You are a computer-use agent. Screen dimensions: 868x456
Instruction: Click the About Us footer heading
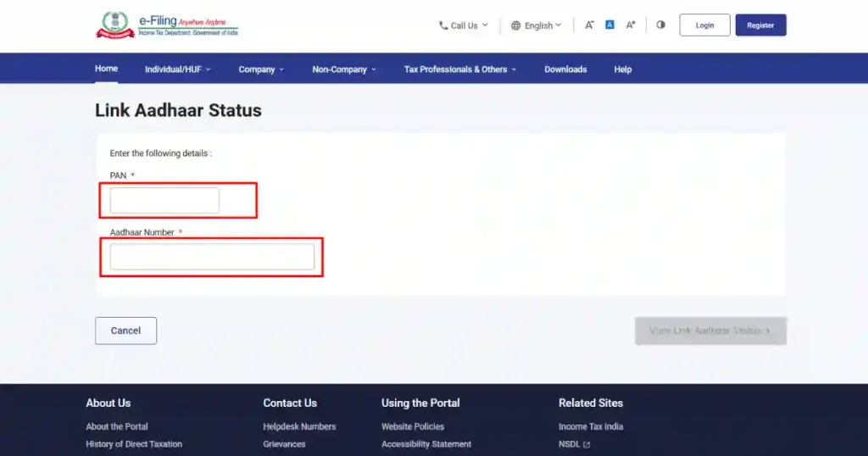point(108,403)
